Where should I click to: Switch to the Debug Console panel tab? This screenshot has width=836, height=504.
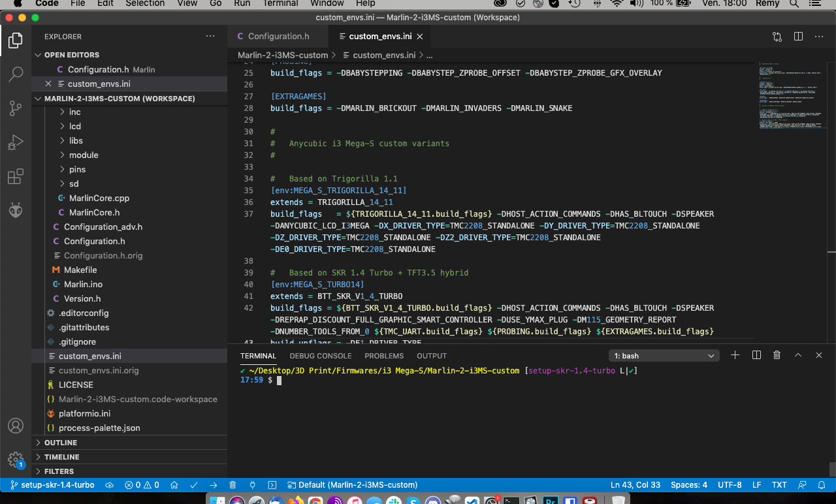[321, 356]
